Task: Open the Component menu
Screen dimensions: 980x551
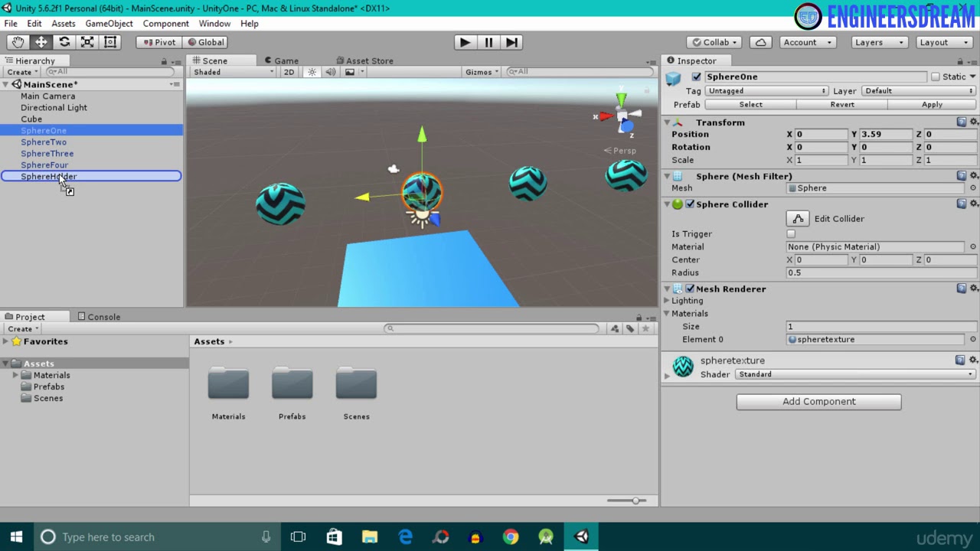Action: [165, 24]
